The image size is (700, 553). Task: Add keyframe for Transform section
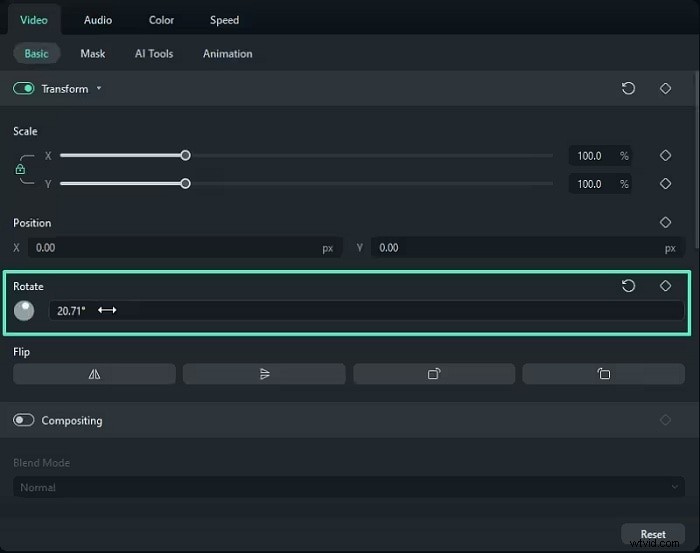tap(665, 89)
